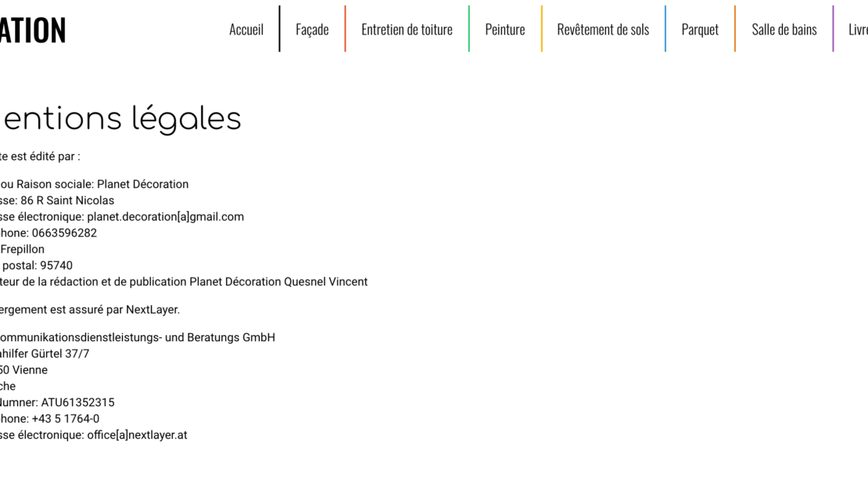Screen dimensions: 868x493
Task: Click the phone number +43 5 1764-0
Action: (65, 419)
